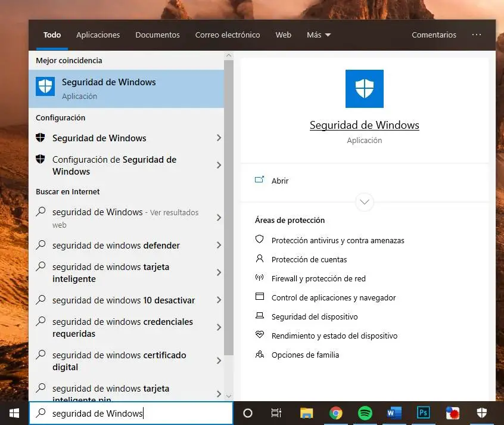Screen dimensions: 504x425
Task: Select Configuración de Seguridad de Windows result
Action: click(x=126, y=165)
